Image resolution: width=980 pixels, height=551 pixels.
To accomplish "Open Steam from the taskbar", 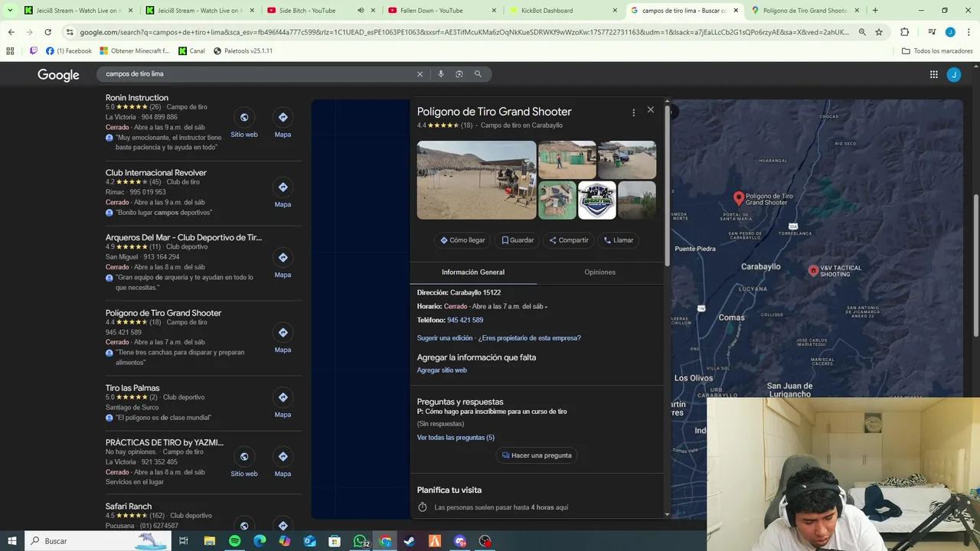I will [410, 541].
